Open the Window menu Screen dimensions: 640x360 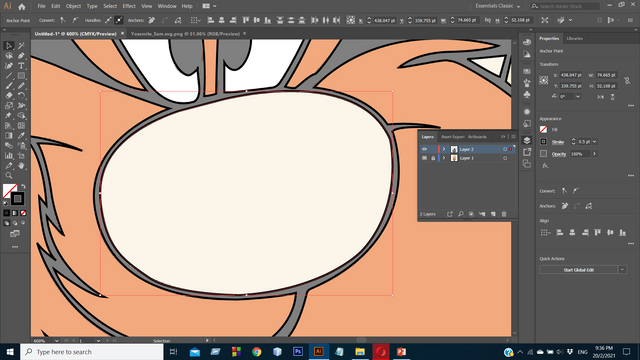167,6
